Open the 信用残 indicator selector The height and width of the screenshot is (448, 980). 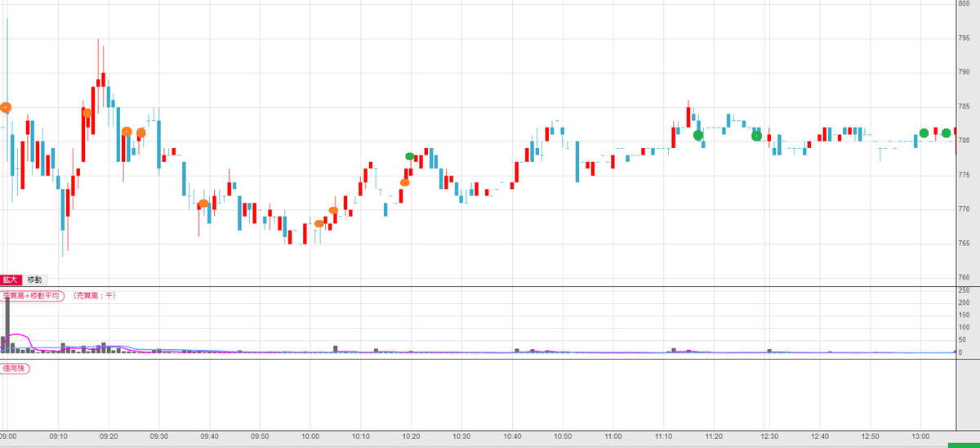[14, 368]
